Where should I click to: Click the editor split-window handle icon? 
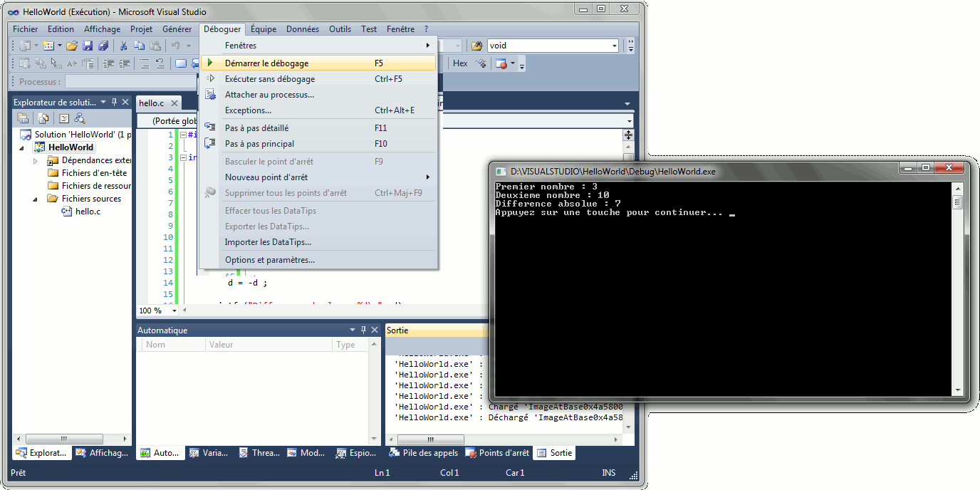tap(628, 135)
